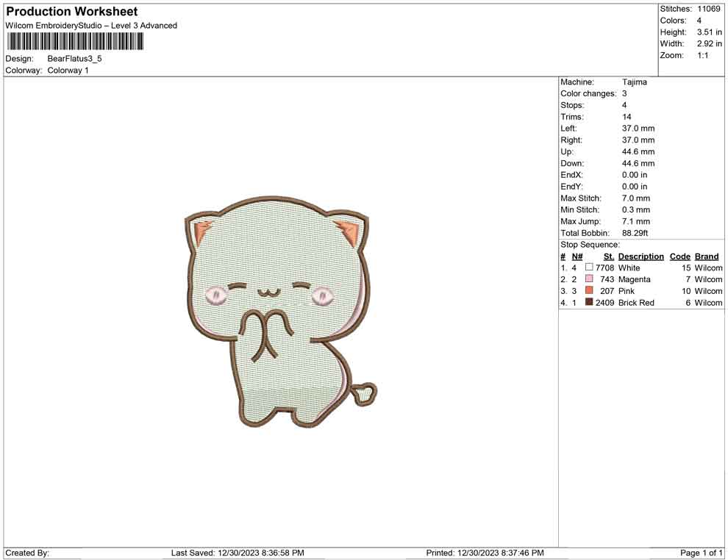This screenshot has width=728, height=560.
Task: Click the 'Brand' column header
Action: point(706,256)
